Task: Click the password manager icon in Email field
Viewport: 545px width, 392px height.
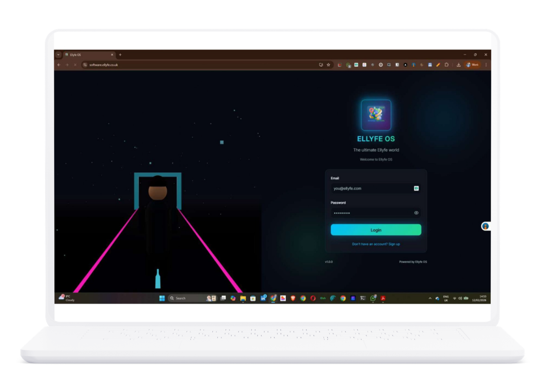Action: [416, 188]
